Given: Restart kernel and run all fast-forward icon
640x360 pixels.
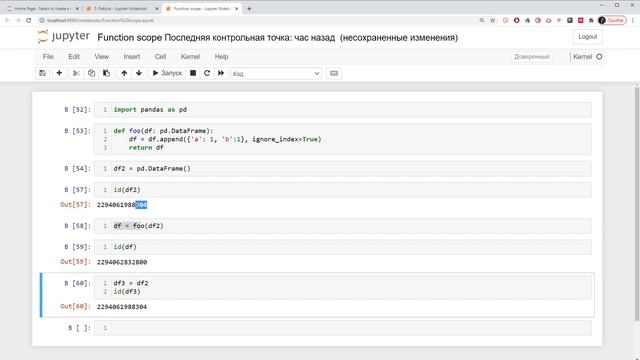Looking at the screenshot, I should (221, 73).
